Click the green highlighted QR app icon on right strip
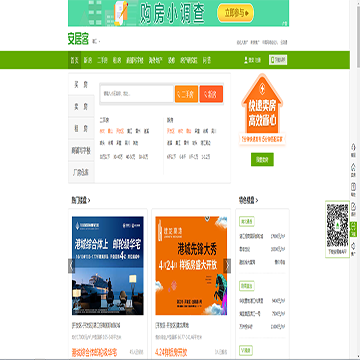This screenshot has height=360, width=360. coord(354,229)
